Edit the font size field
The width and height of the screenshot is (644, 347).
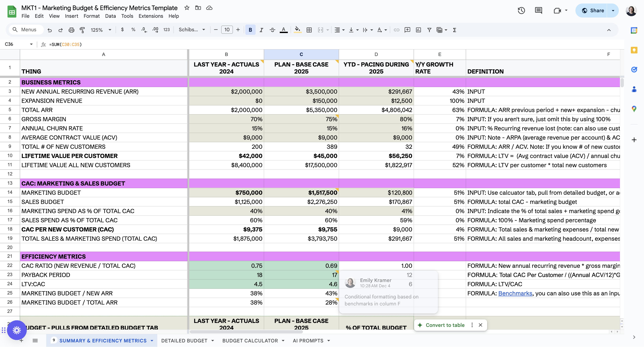pos(227,30)
